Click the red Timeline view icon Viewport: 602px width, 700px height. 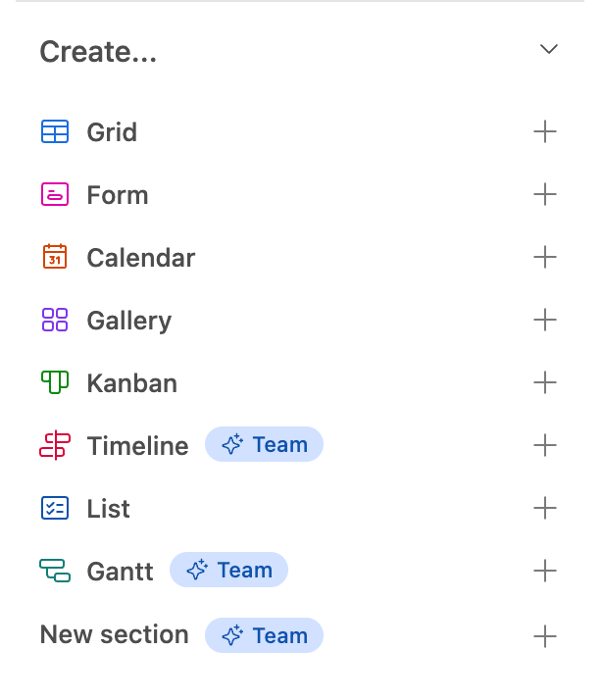[x=55, y=446]
